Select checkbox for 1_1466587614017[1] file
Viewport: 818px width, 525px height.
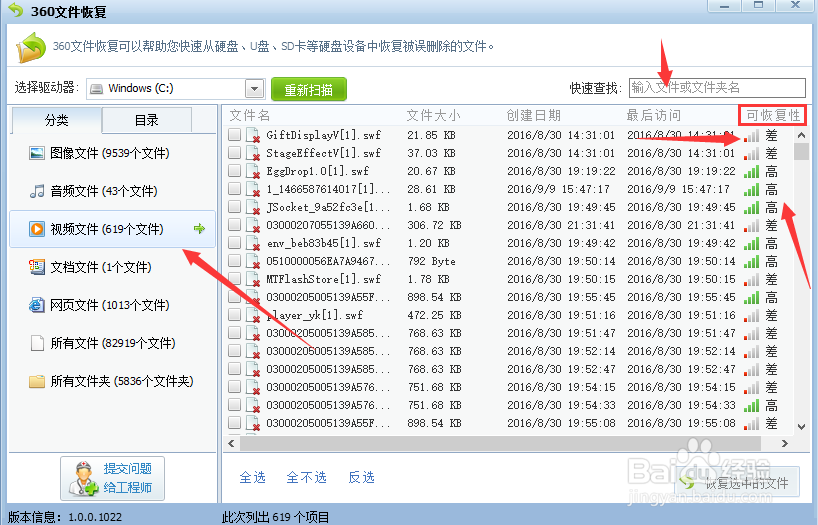pyautogui.click(x=234, y=188)
